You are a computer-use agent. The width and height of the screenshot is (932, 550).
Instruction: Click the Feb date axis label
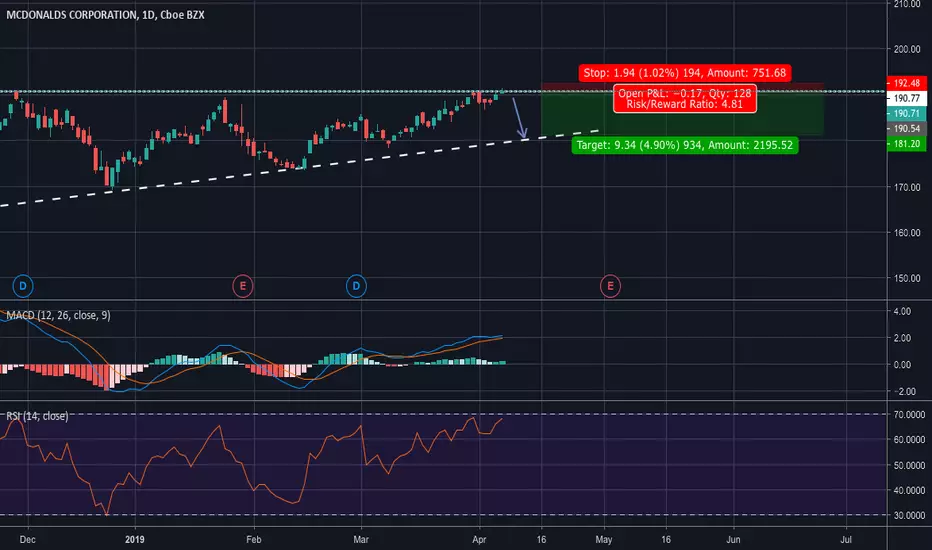tap(254, 540)
